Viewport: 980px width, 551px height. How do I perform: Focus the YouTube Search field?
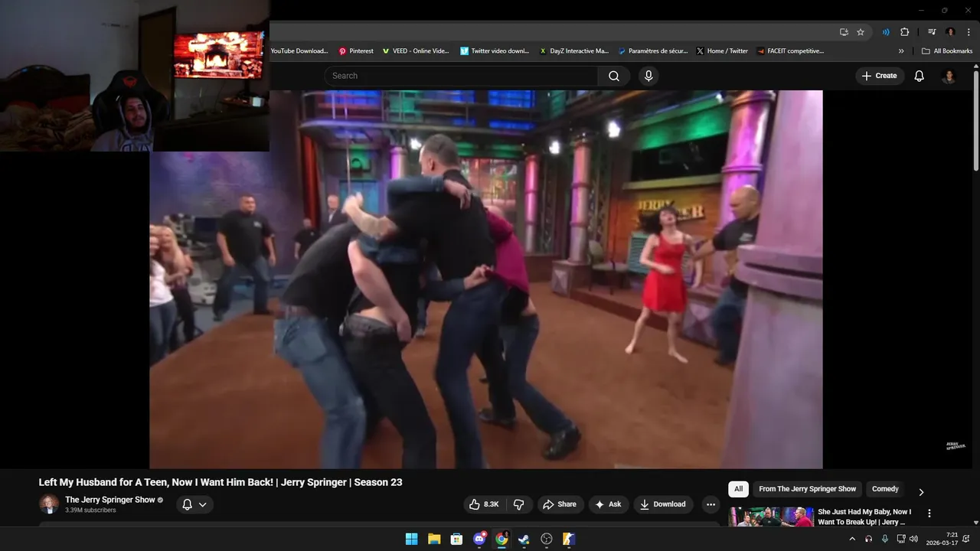[x=461, y=76]
